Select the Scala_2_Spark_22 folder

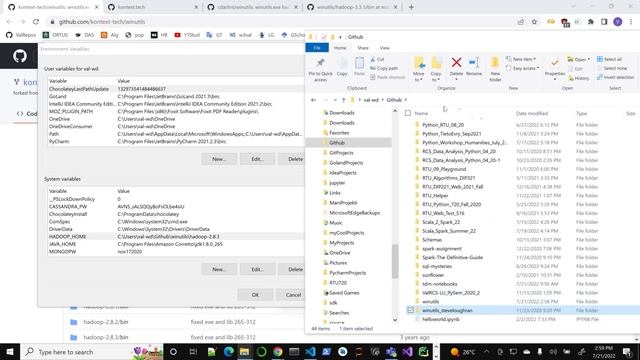coord(441,222)
